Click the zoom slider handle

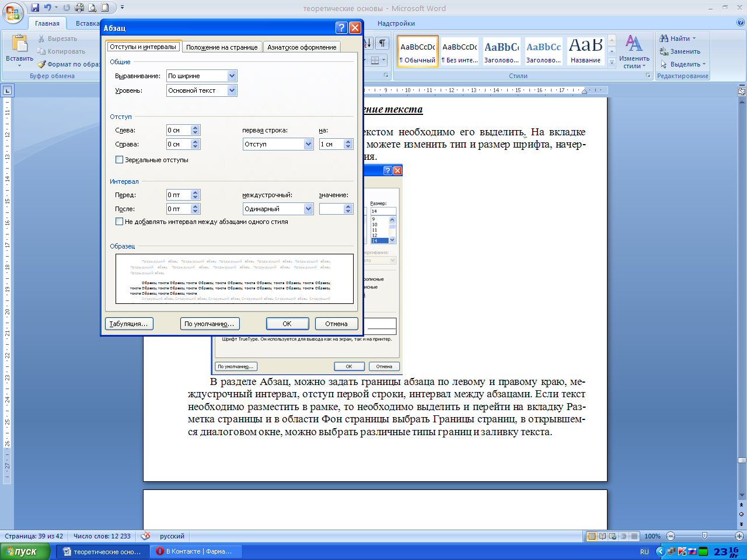704,536
